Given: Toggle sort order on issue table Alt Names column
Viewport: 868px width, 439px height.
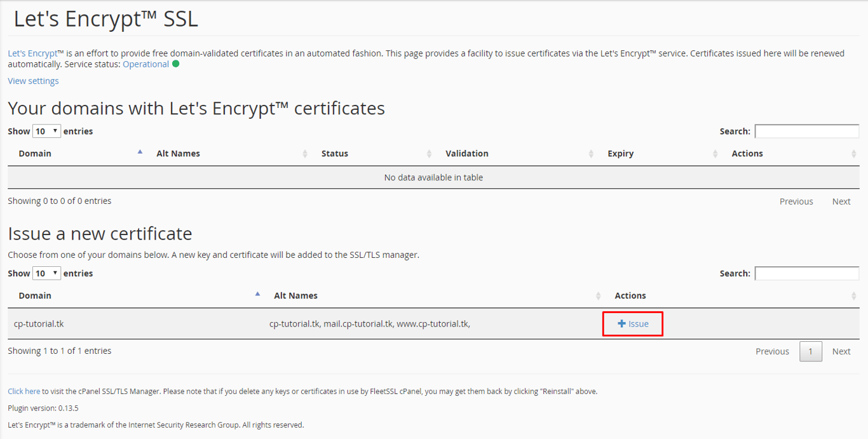Looking at the screenshot, I should point(598,295).
